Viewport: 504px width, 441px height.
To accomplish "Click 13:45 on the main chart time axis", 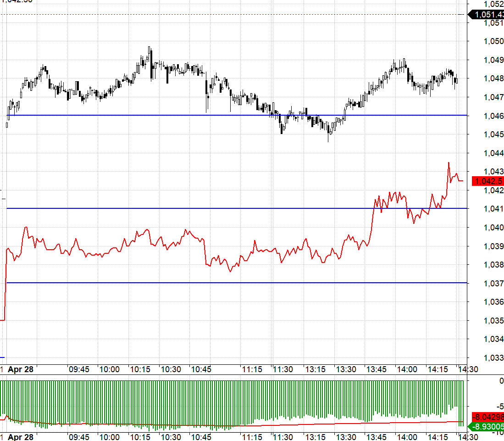I will tap(376, 369).
